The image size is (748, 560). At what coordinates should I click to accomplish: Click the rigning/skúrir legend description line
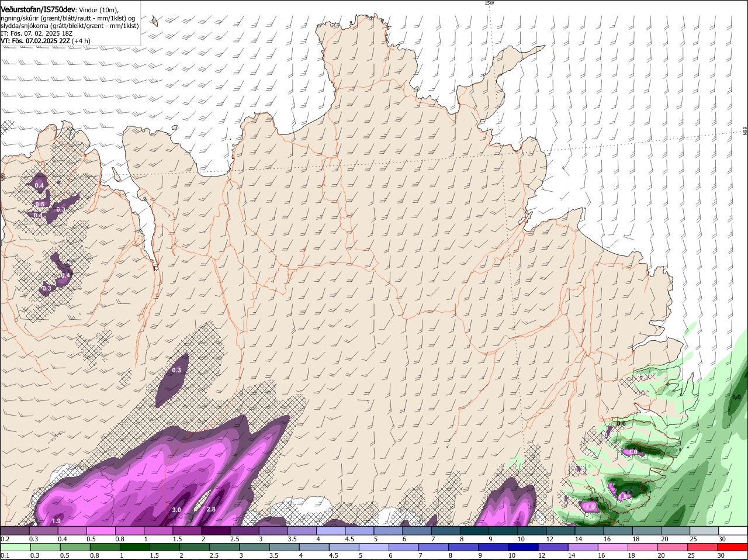(68, 18)
